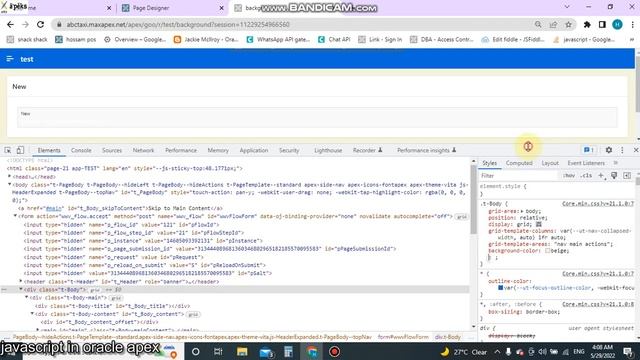
Task: Bookmark this page with star icon
Action: [568, 24]
